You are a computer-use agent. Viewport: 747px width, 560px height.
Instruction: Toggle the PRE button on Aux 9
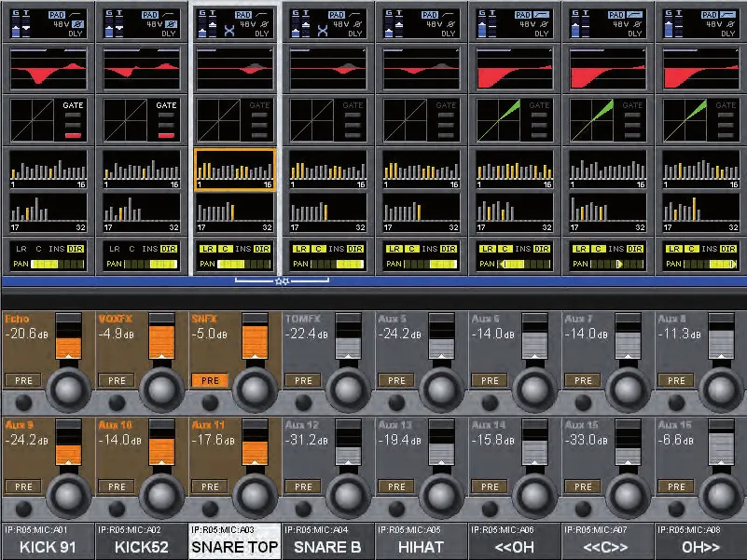(x=23, y=486)
